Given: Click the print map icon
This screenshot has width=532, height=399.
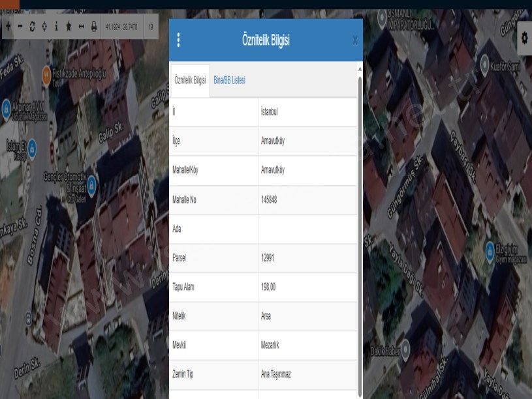Looking at the screenshot, I should [94, 27].
